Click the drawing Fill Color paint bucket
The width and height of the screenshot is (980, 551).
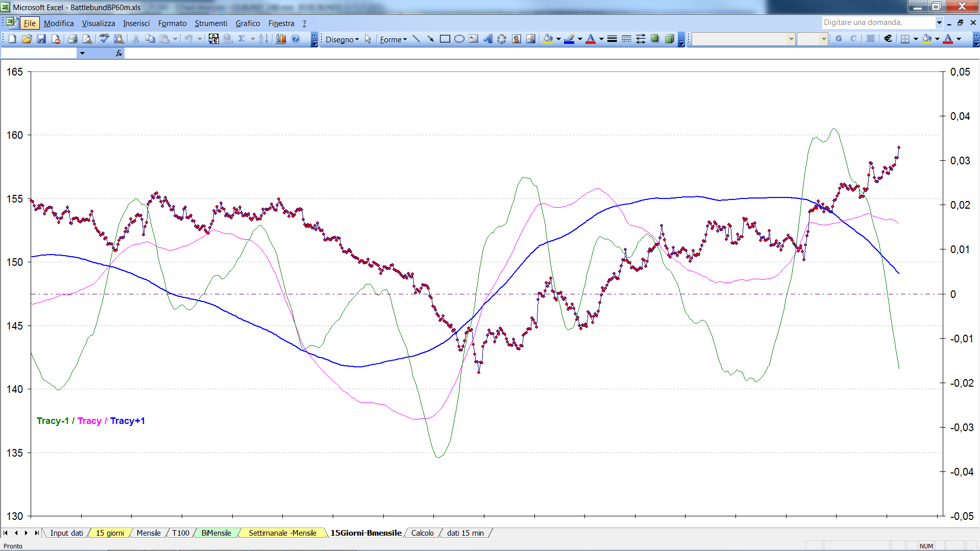click(x=548, y=39)
